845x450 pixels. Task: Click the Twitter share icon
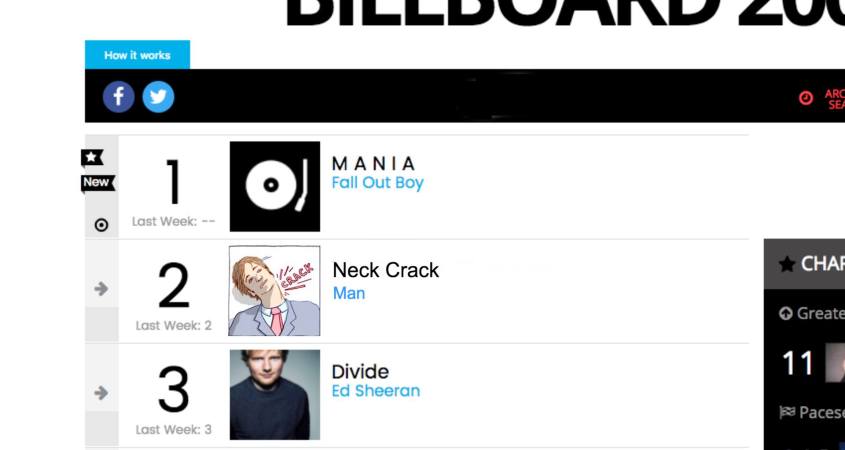coord(158,96)
